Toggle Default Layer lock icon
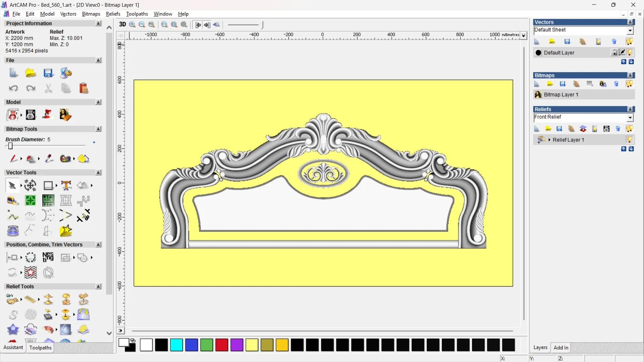 [x=614, y=53]
